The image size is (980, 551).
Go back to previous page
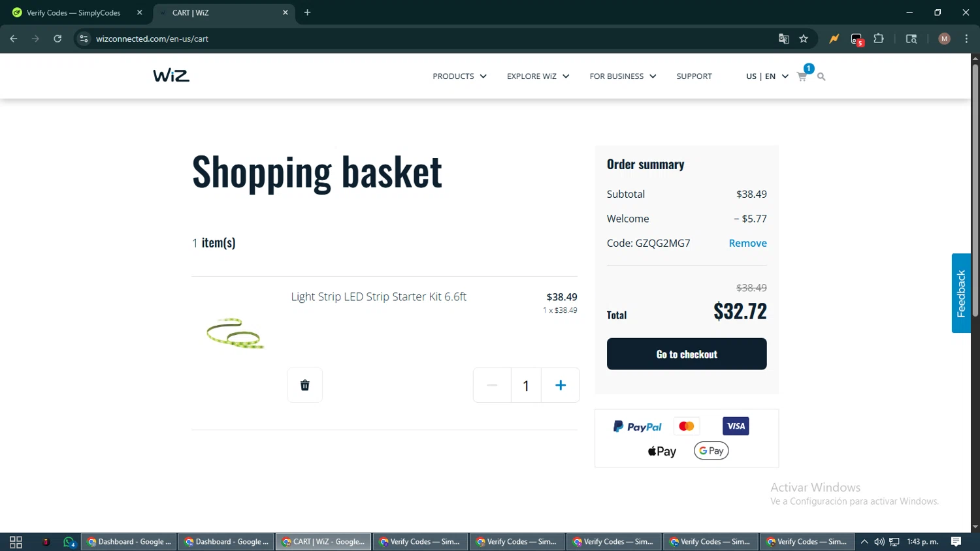tap(14, 39)
